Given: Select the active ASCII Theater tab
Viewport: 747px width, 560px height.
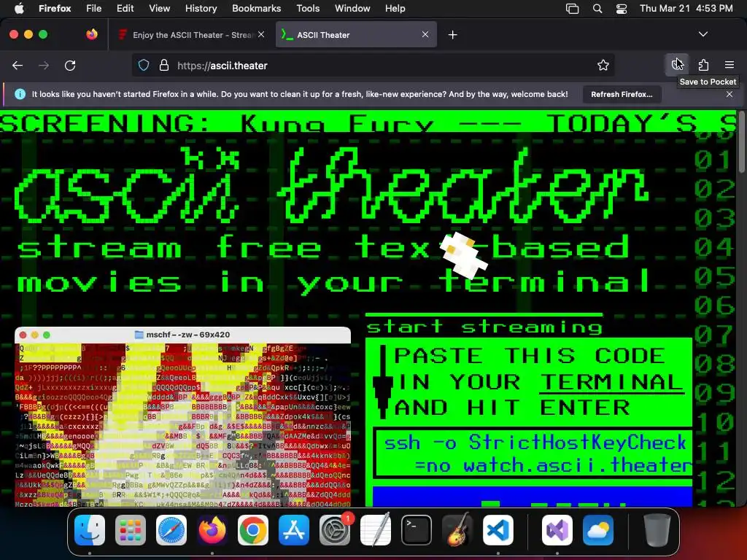Looking at the screenshot, I should point(356,35).
